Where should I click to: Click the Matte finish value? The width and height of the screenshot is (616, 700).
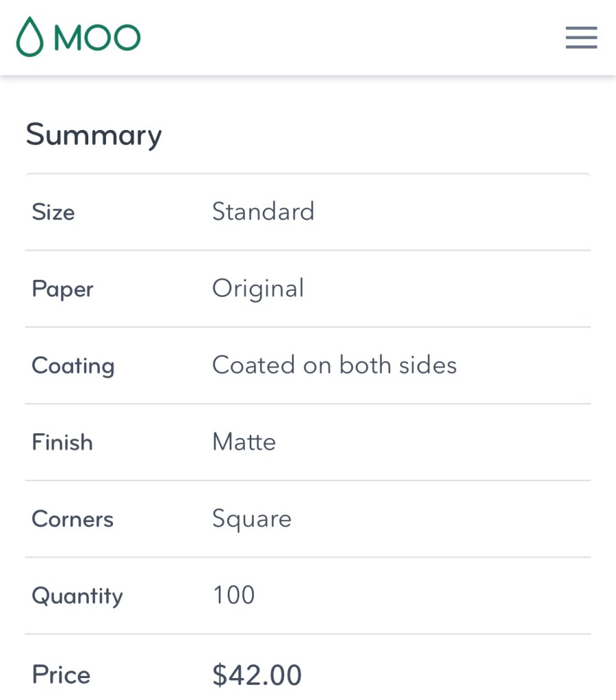tap(244, 442)
